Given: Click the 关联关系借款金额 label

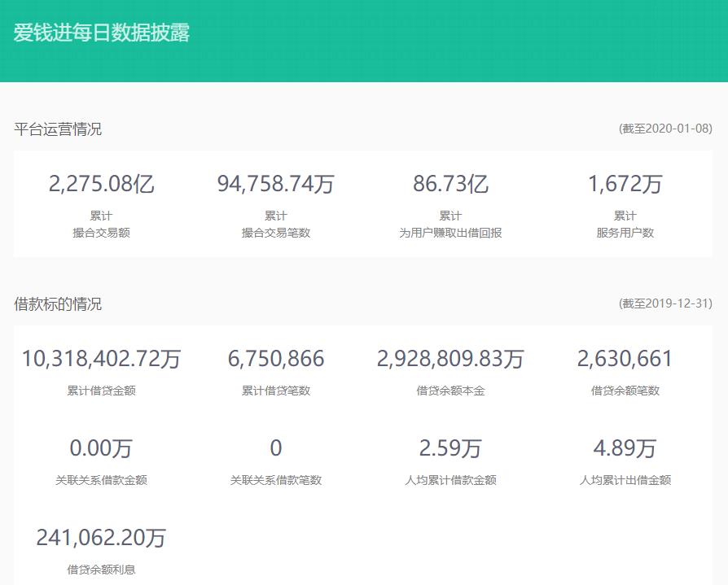Looking at the screenshot, I should coord(101,480).
